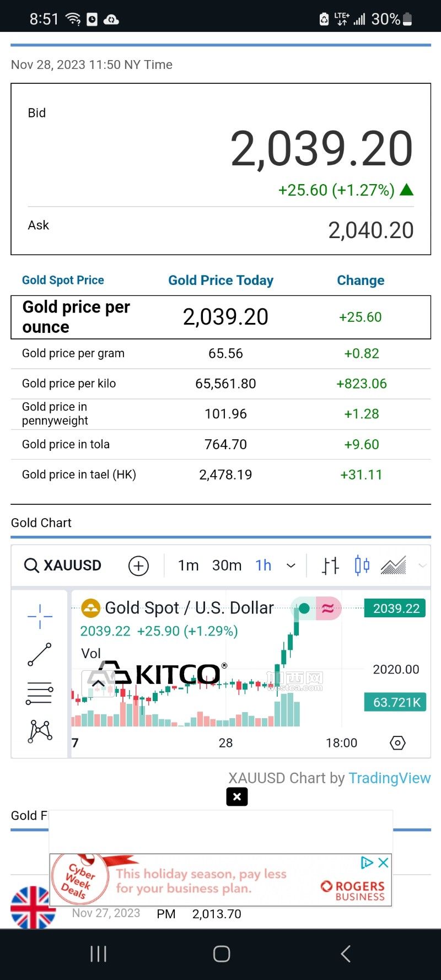Open the TradingView link
The width and height of the screenshot is (441, 980).
click(x=389, y=778)
